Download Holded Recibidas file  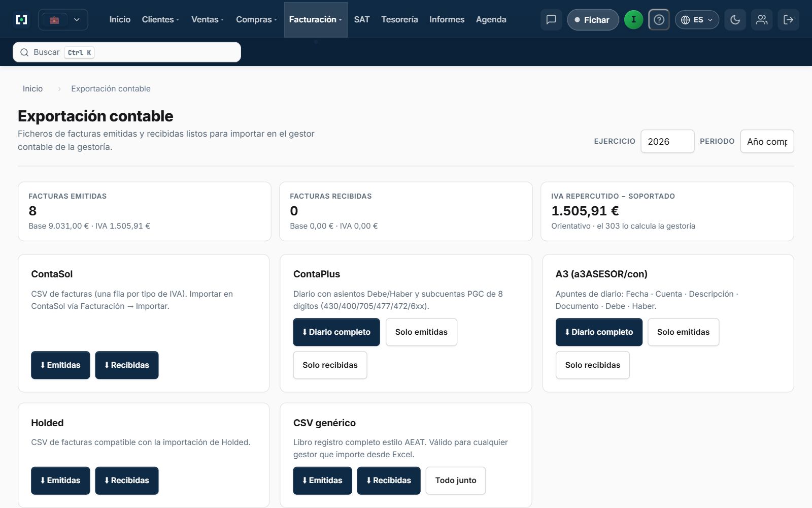127,481
